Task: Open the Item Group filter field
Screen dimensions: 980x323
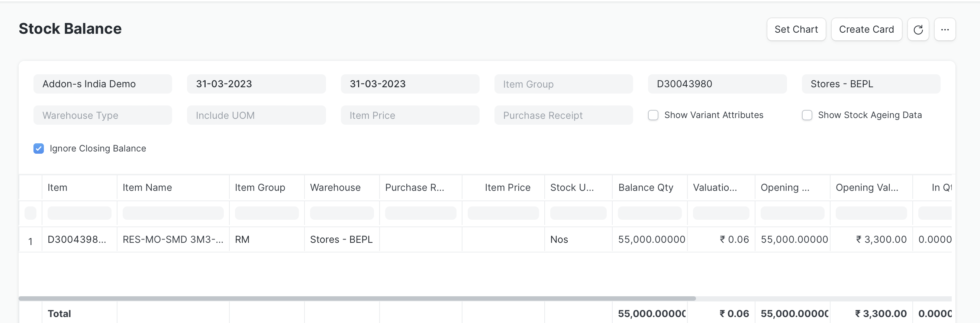Action: pos(563,84)
